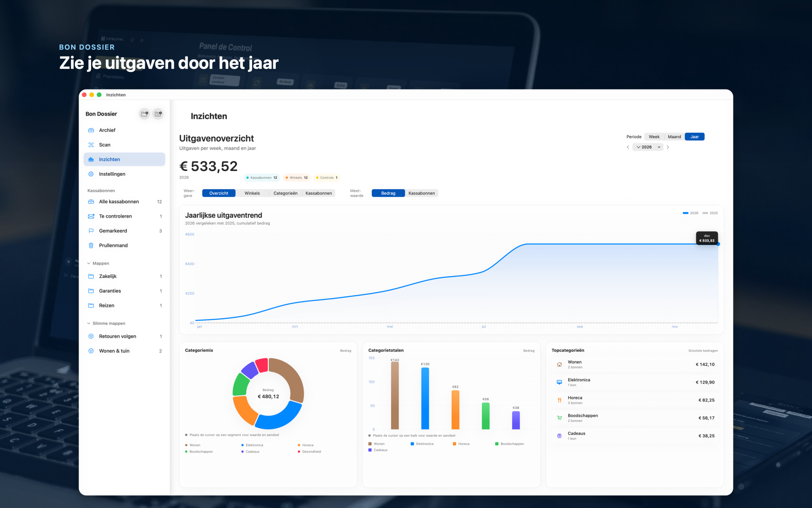
Task: Click the red Gezondheid legend dot in Categoriemix
Action: (x=299, y=451)
